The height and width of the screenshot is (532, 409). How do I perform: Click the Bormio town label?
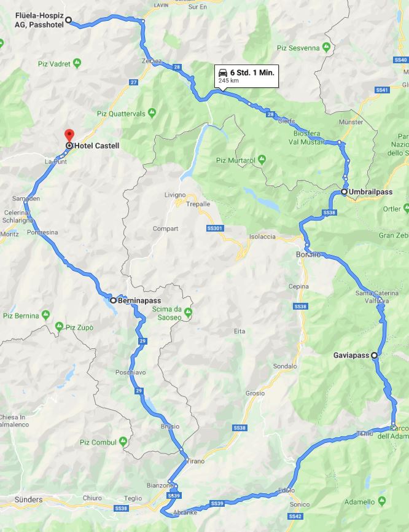[x=308, y=254]
